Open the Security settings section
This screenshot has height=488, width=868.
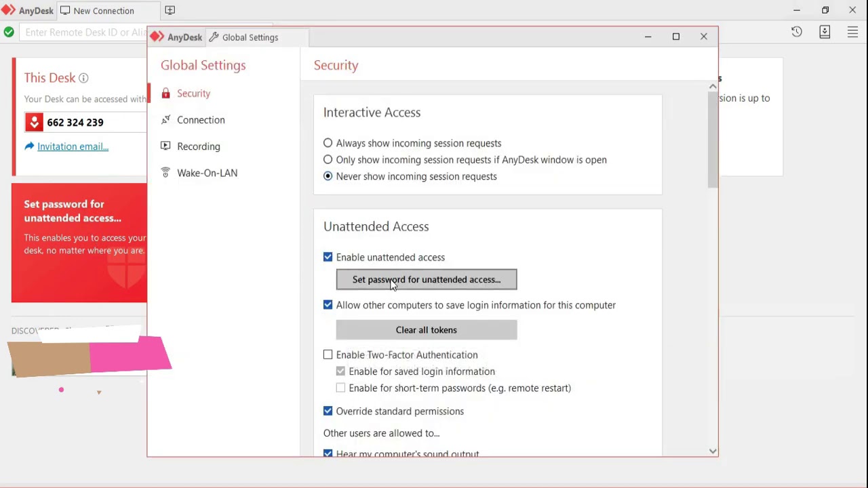(x=193, y=94)
